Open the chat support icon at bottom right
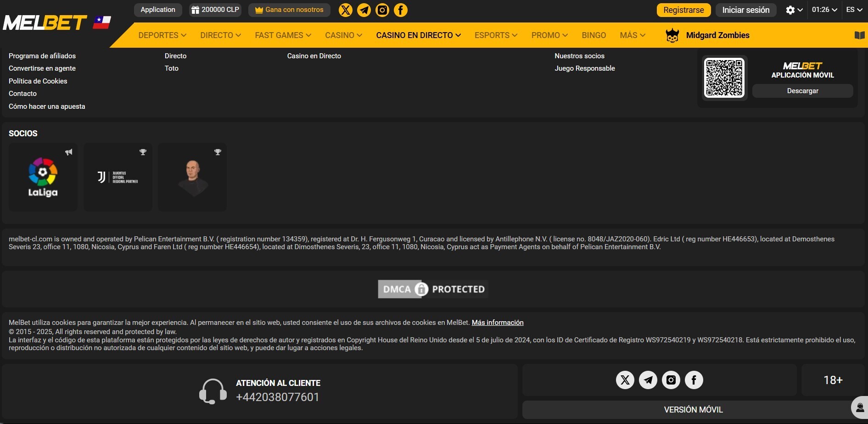This screenshot has width=868, height=424. [x=859, y=407]
